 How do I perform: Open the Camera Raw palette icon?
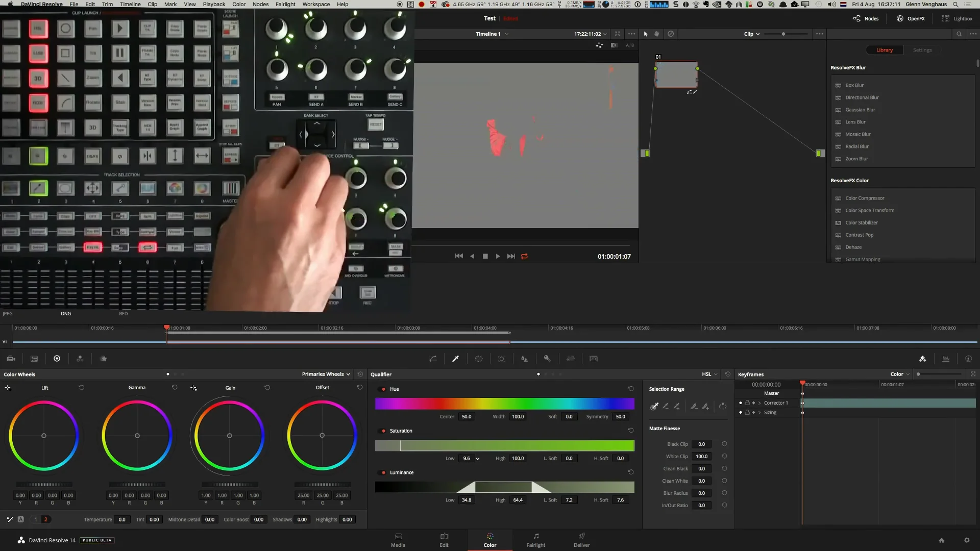11,359
